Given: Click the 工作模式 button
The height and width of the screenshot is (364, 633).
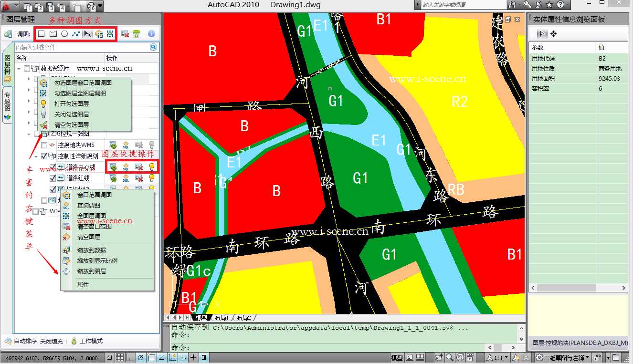Looking at the screenshot, I should (x=87, y=341).
